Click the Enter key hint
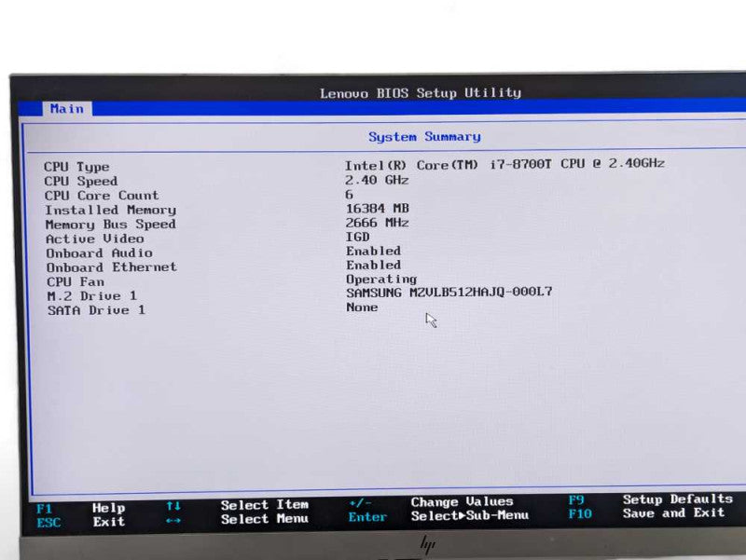746x560 pixels. pyautogui.click(x=367, y=517)
